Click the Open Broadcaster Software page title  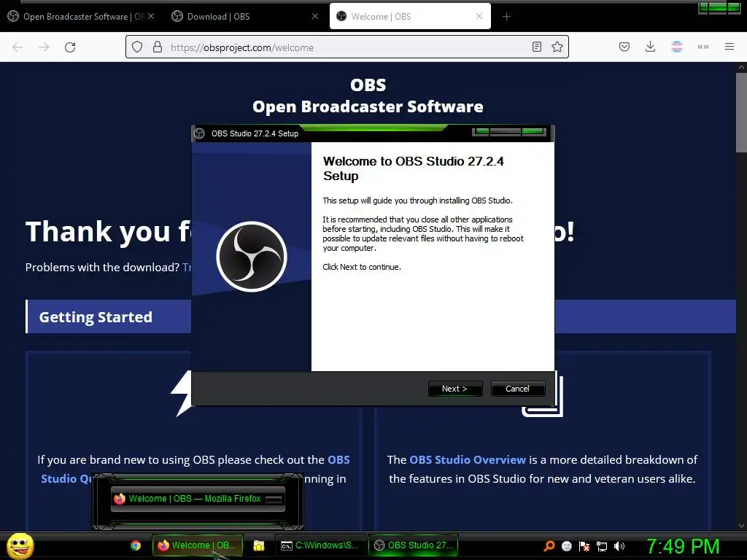(368, 106)
